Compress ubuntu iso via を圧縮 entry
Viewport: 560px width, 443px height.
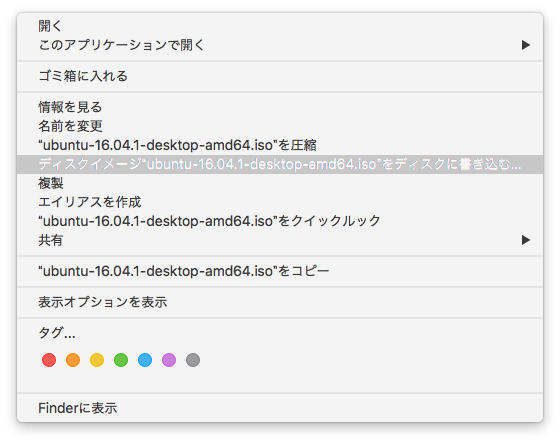pos(280,145)
